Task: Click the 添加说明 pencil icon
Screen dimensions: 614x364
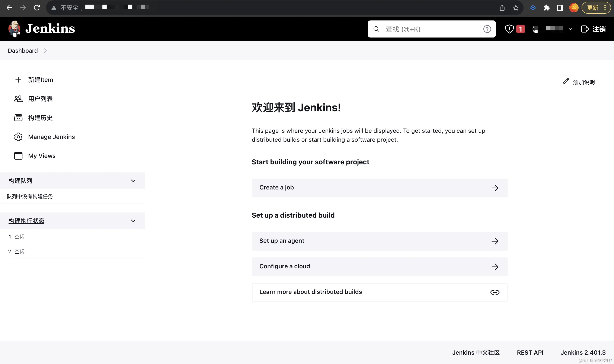Action: 566,81
